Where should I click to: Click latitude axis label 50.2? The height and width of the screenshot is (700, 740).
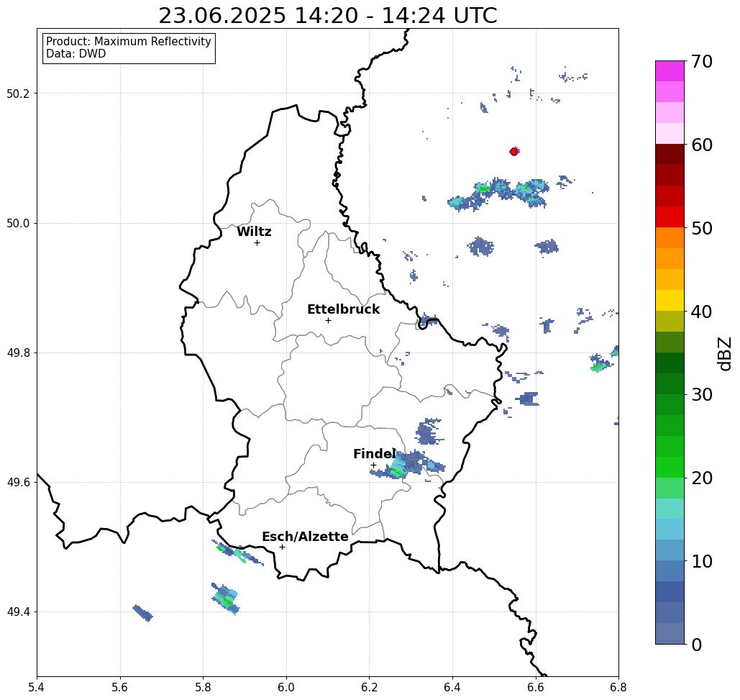pyautogui.click(x=17, y=94)
